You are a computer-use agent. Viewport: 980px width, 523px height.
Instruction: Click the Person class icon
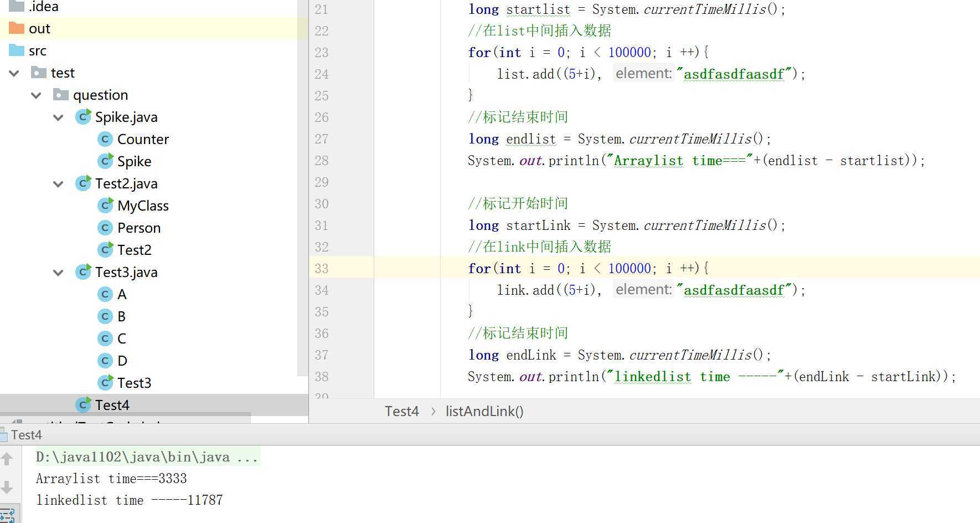105,228
